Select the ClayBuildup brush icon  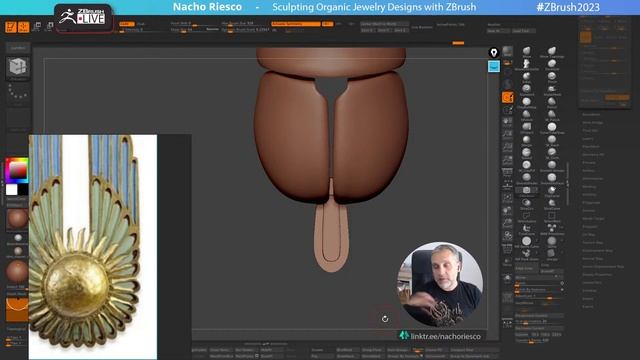click(527, 102)
